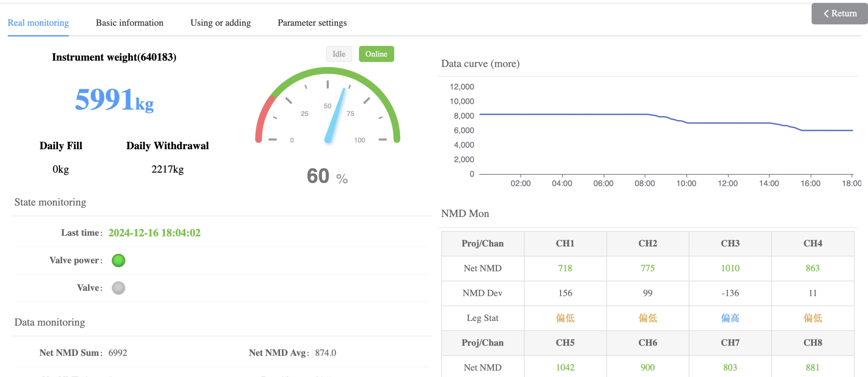Click the CH5 column header
This screenshot has height=377, width=868.
(565, 342)
